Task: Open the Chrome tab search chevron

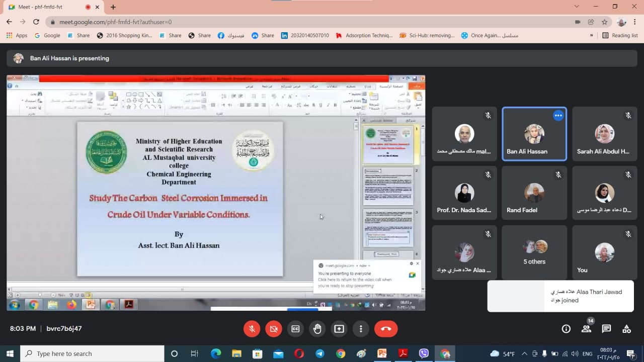Action: click(x=577, y=7)
